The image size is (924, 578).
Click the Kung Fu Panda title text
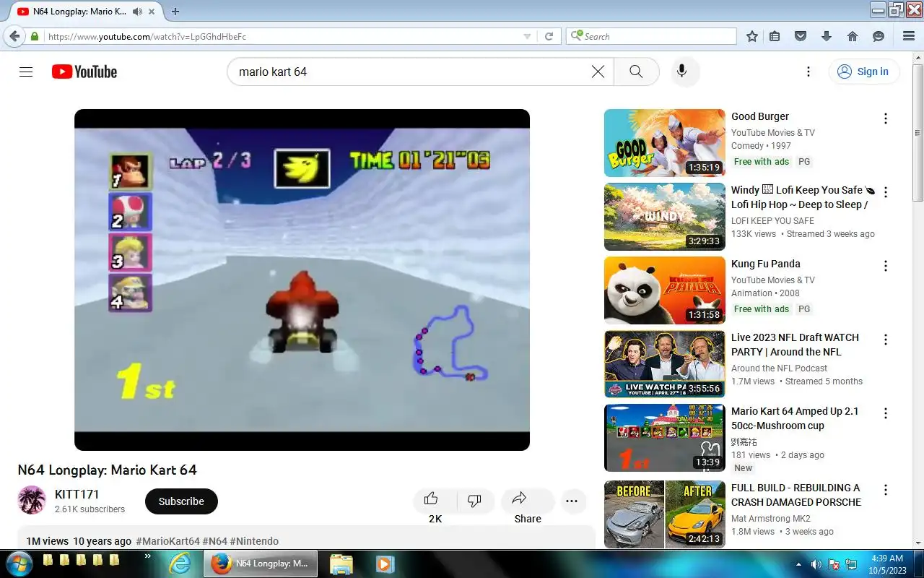tap(766, 264)
